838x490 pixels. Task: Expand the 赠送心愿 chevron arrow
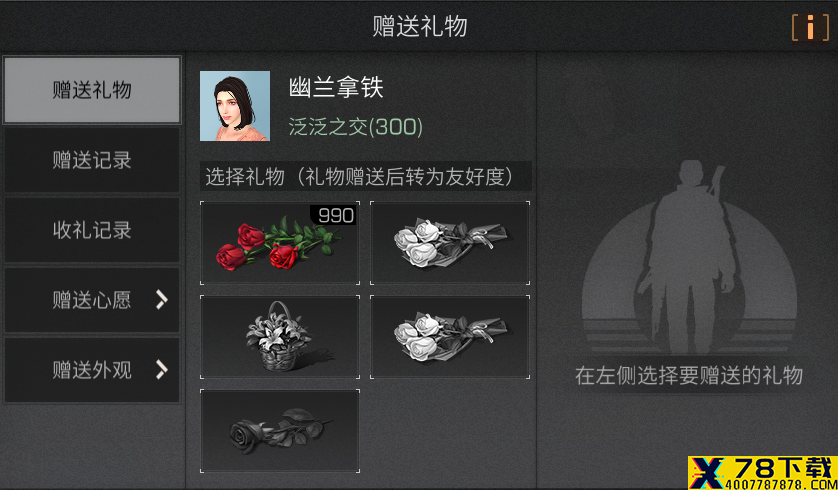click(161, 300)
